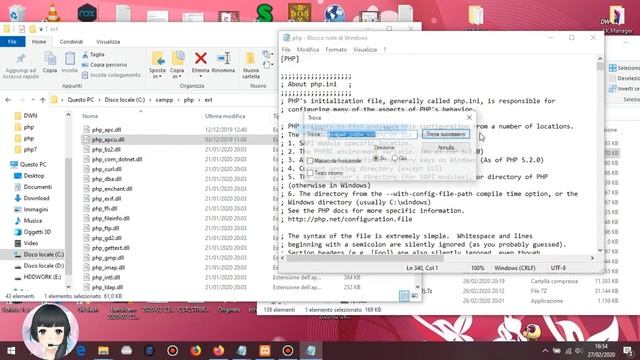The height and width of the screenshot is (360, 640).
Task: Select the Su direction radio button
Action: tap(376, 158)
